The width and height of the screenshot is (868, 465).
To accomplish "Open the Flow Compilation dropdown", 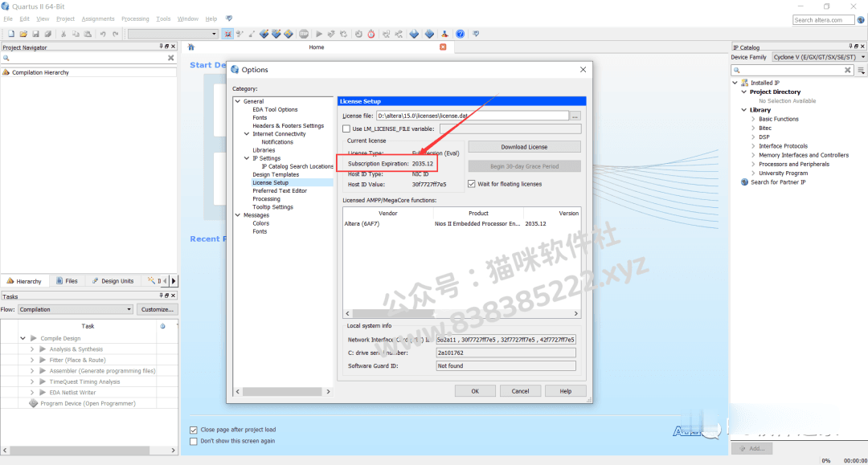I will tap(76, 310).
